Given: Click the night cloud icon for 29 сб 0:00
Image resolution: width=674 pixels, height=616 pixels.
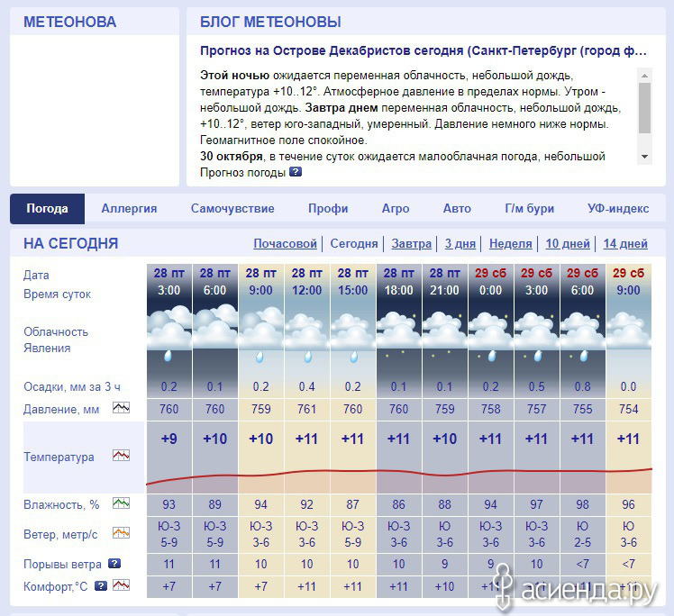Looking at the screenshot, I should (490, 329).
